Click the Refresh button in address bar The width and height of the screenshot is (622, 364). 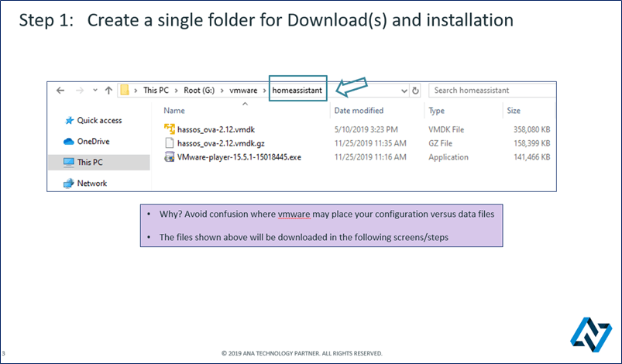[416, 91]
